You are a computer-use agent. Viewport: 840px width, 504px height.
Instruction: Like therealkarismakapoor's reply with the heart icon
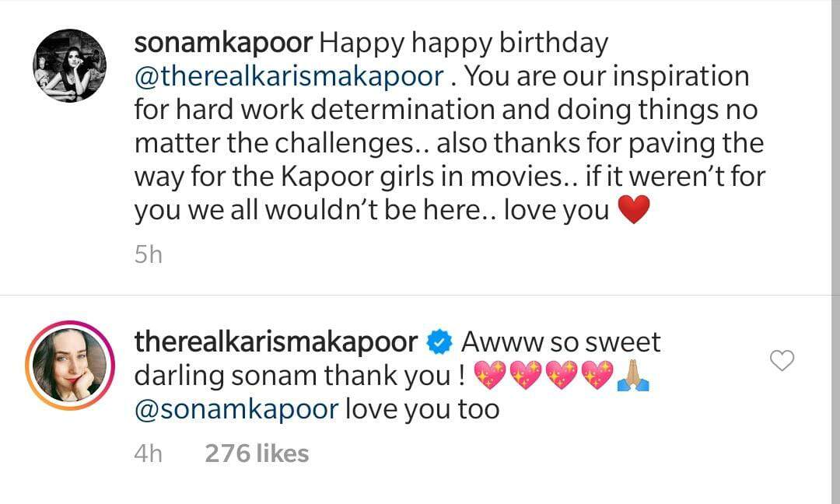pyautogui.click(x=782, y=360)
